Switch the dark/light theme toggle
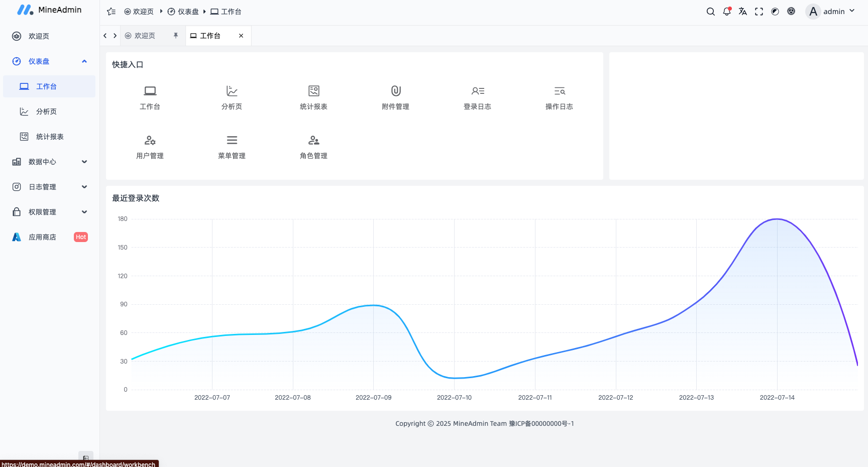Viewport: 868px width, 467px height. coord(775,11)
